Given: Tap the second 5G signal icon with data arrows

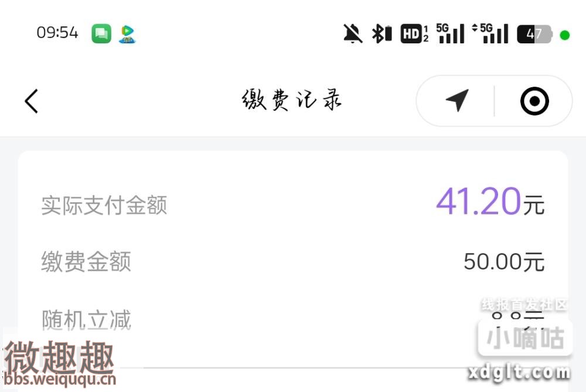Looking at the screenshot, I should pyautogui.click(x=490, y=33).
